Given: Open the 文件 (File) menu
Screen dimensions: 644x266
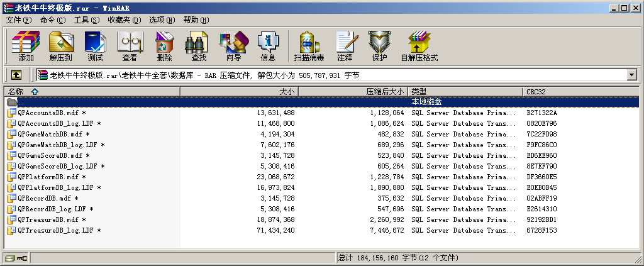Looking at the screenshot, I should pos(19,20).
